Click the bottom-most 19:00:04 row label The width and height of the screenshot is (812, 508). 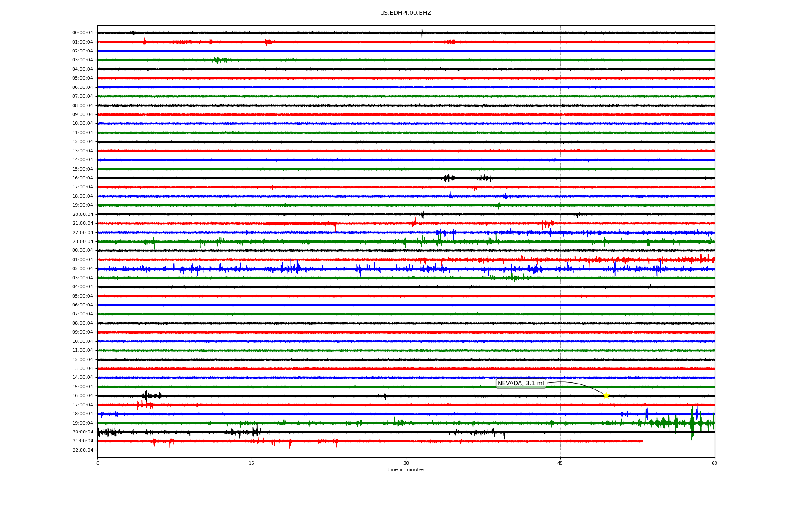click(82, 423)
